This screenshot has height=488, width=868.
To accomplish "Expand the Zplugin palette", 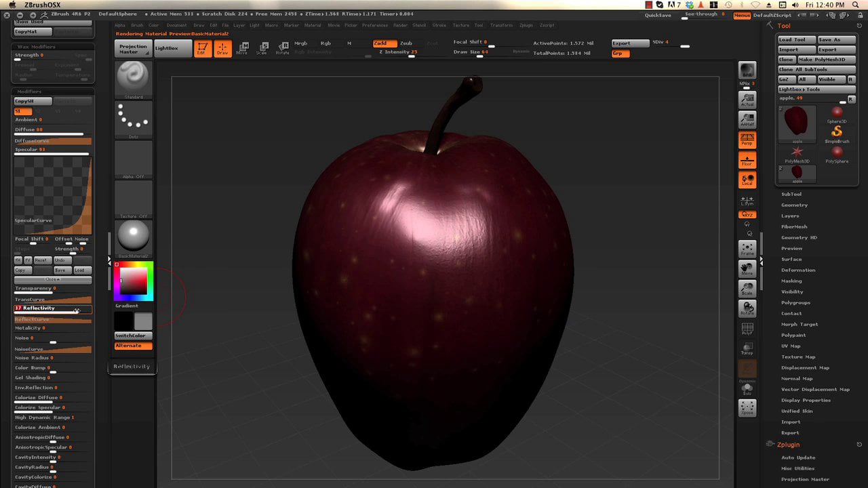I will coord(788,445).
